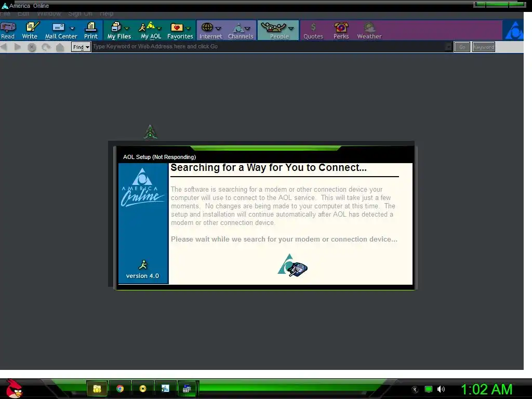532x399 pixels.
Task: Expand the Mail Center dropdown arrow
Action: click(72, 29)
